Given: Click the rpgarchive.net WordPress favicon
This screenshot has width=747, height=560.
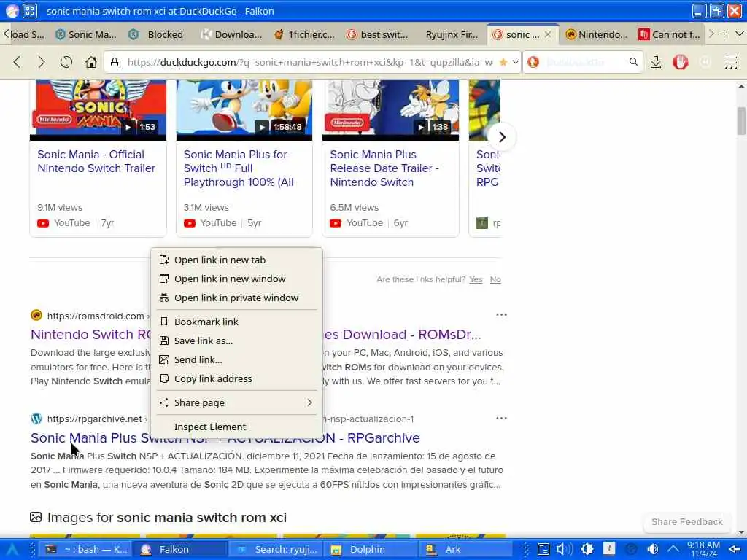Looking at the screenshot, I should click(36, 419).
